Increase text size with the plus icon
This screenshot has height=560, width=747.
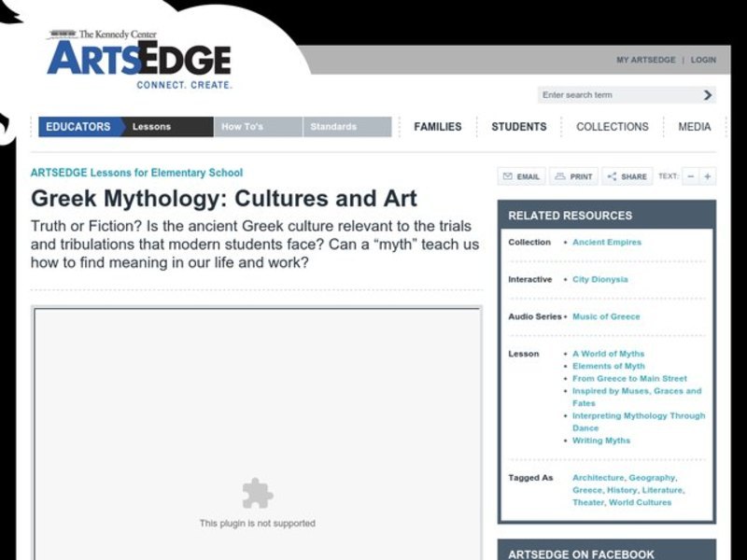point(707,176)
